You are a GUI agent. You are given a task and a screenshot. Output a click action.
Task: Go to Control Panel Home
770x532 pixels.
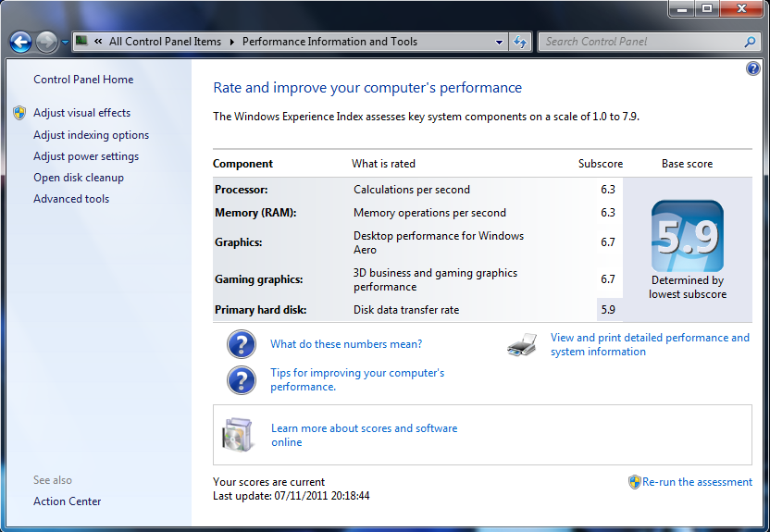click(x=83, y=80)
